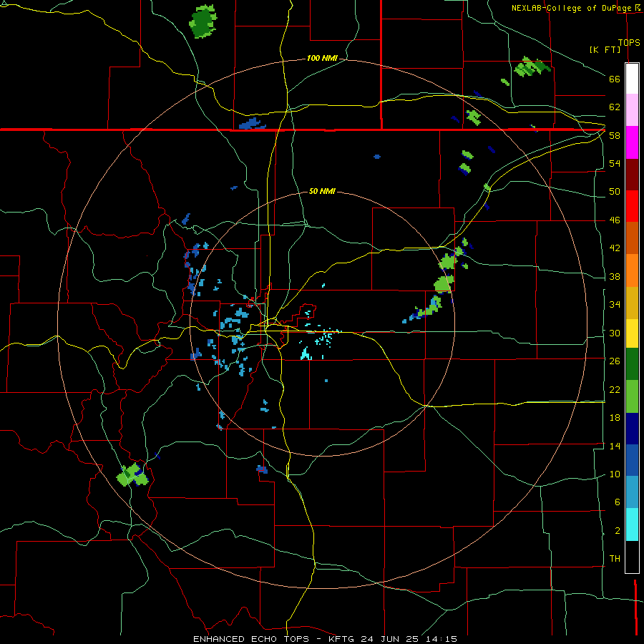Click the yellow swatch between 30 and 34

coord(632,333)
